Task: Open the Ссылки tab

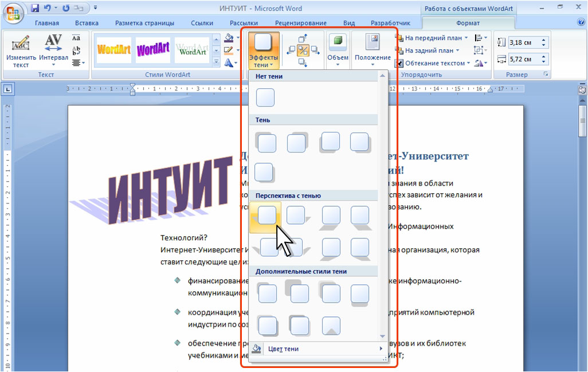Action: pos(202,23)
